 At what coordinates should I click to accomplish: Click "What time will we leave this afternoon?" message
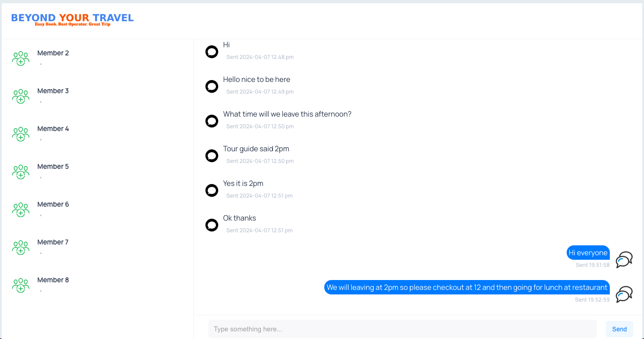click(x=287, y=114)
